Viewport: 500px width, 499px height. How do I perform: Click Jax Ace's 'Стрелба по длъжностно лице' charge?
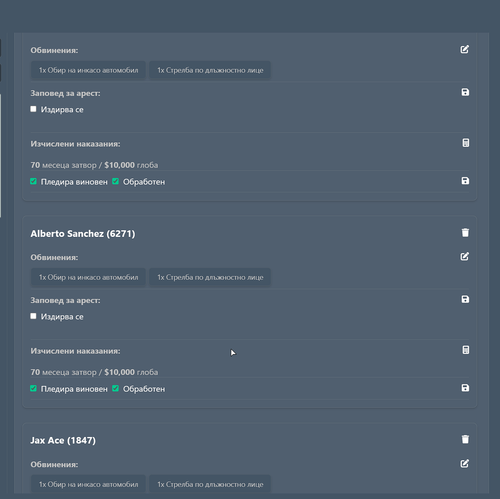pyautogui.click(x=210, y=484)
